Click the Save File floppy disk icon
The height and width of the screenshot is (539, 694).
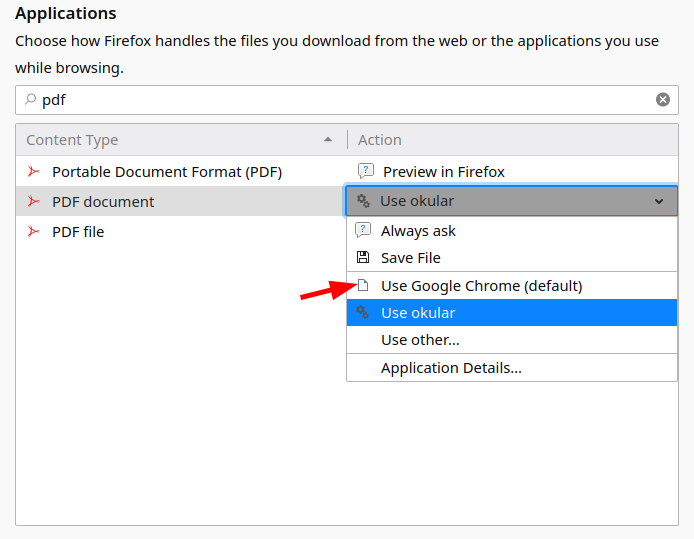[363, 257]
